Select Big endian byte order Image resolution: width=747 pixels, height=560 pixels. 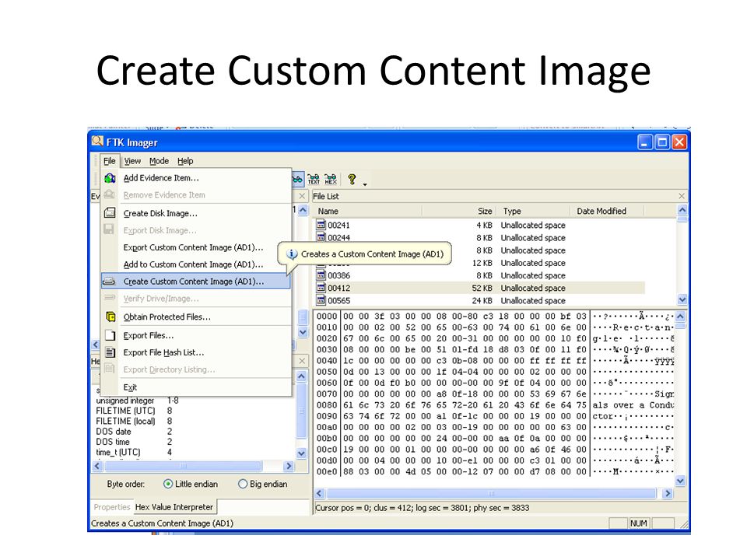243,484
